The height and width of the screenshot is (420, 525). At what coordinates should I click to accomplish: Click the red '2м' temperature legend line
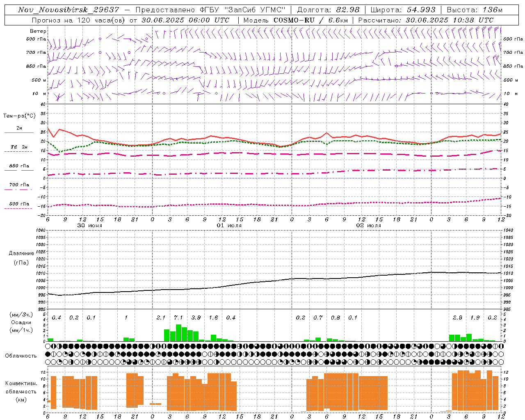tap(19, 132)
